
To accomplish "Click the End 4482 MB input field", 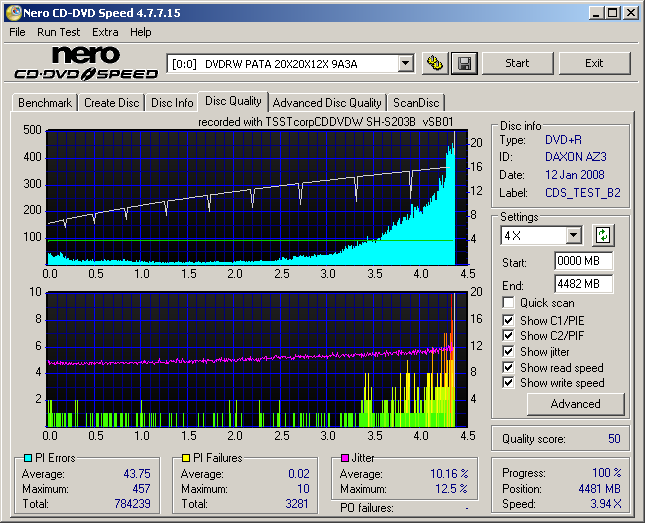I will (583, 284).
